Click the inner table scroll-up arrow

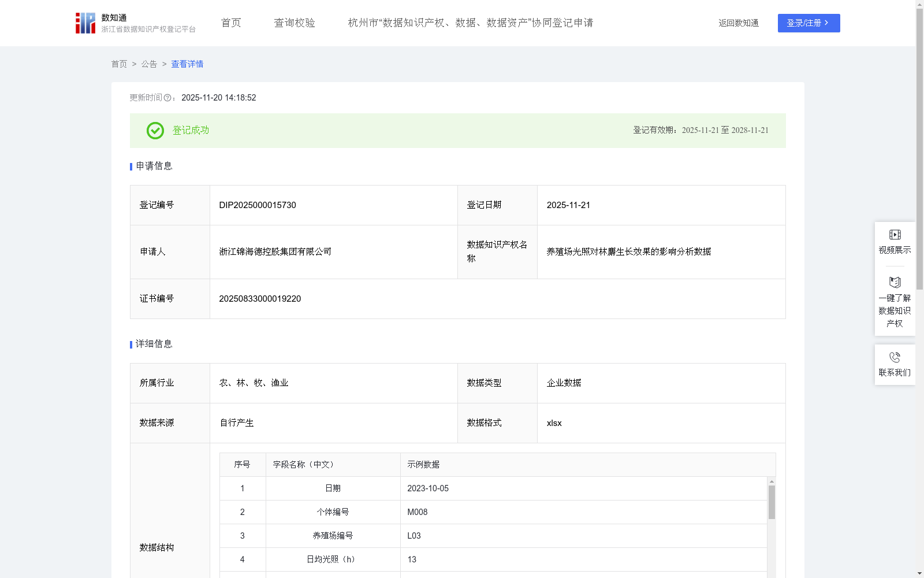click(x=772, y=481)
